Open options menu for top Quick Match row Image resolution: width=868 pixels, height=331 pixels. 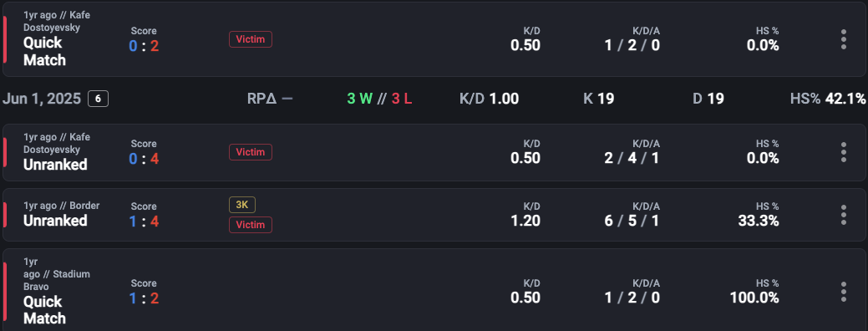pyautogui.click(x=843, y=39)
